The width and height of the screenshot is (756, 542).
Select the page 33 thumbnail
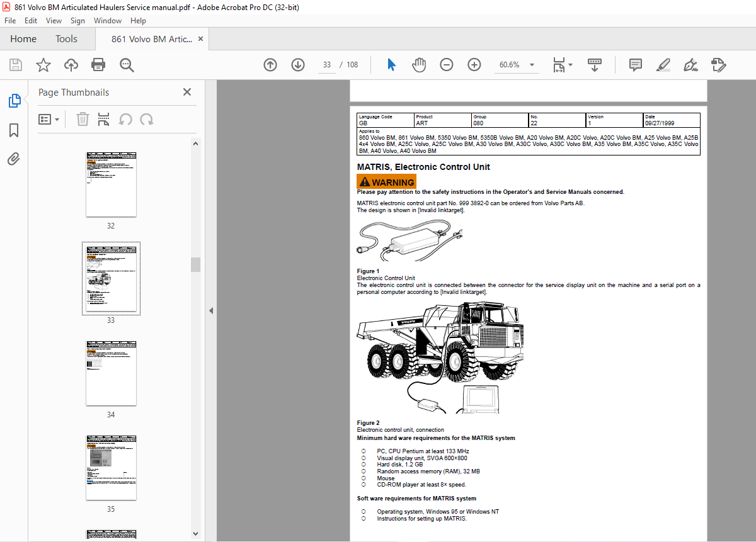tap(111, 278)
